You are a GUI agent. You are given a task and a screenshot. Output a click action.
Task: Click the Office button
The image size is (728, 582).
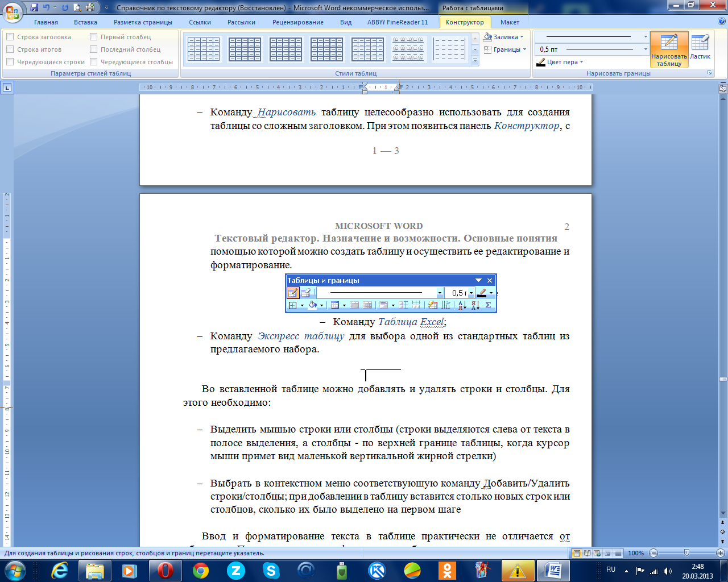12,12
